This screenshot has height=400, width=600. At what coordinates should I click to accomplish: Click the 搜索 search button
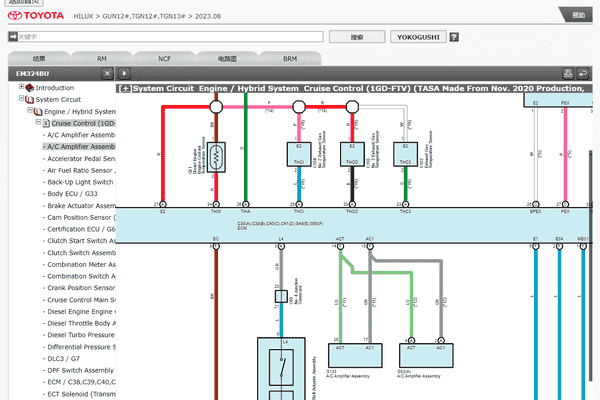coord(357,37)
